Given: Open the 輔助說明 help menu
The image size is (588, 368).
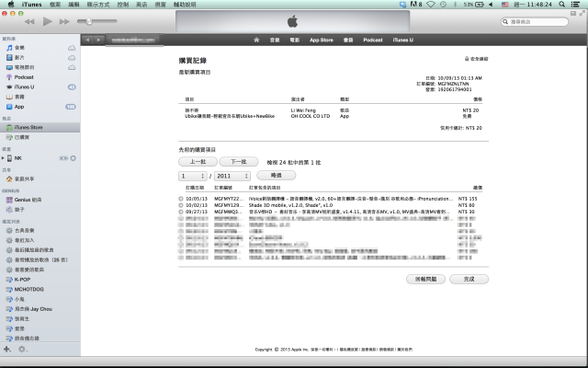Looking at the screenshot, I should click(x=185, y=5).
